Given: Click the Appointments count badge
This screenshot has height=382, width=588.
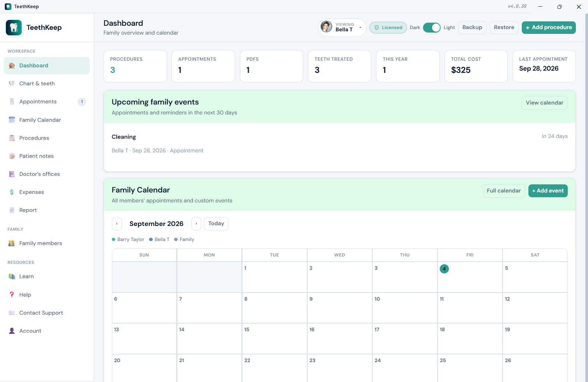Looking at the screenshot, I should point(82,102).
